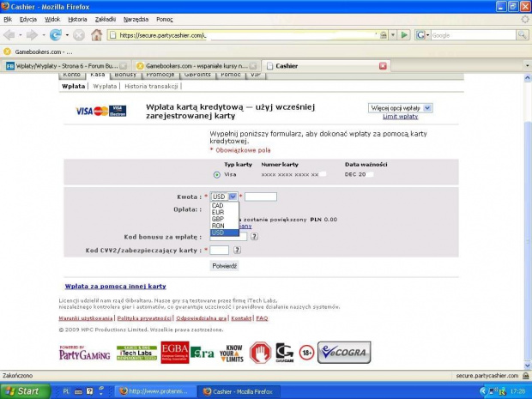Click the 18+ age restriction icon
Image resolution: width=532 pixels, height=399 pixels.
(306, 353)
